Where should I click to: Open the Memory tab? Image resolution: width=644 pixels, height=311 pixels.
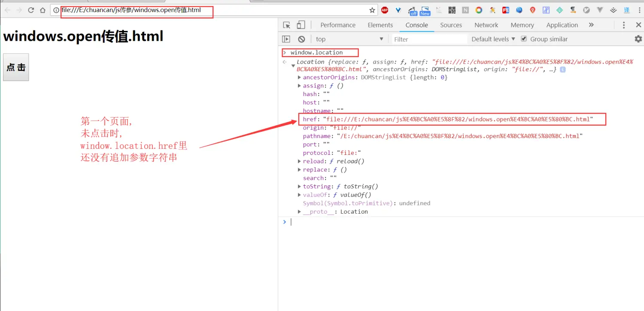pyautogui.click(x=522, y=25)
